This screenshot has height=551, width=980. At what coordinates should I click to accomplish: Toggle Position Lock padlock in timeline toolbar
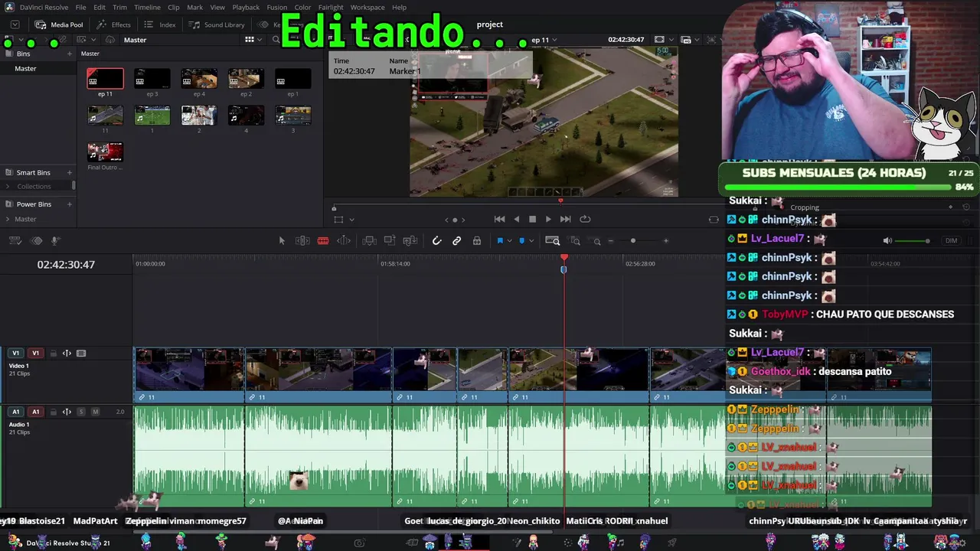click(x=477, y=241)
